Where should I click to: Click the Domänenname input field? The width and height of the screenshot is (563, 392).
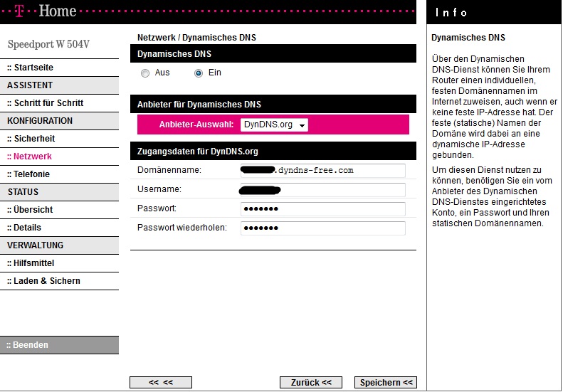(322, 171)
